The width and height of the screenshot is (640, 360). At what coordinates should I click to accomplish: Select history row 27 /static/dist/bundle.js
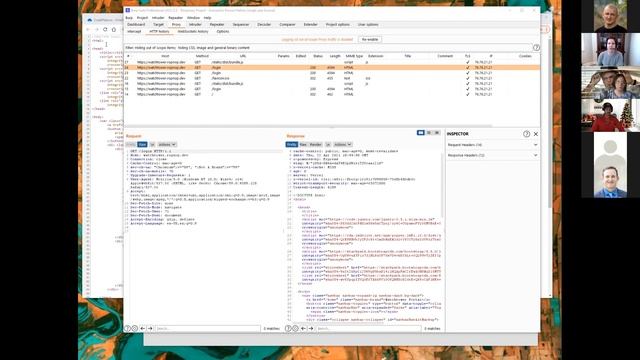coord(331,62)
